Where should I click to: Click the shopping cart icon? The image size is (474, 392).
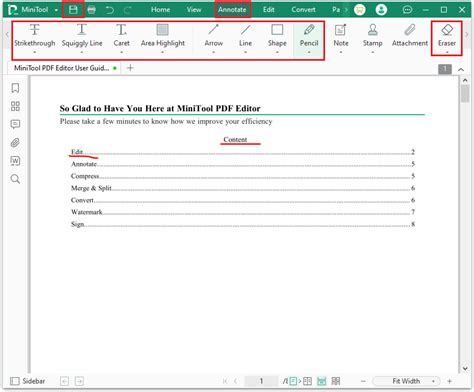(359, 10)
